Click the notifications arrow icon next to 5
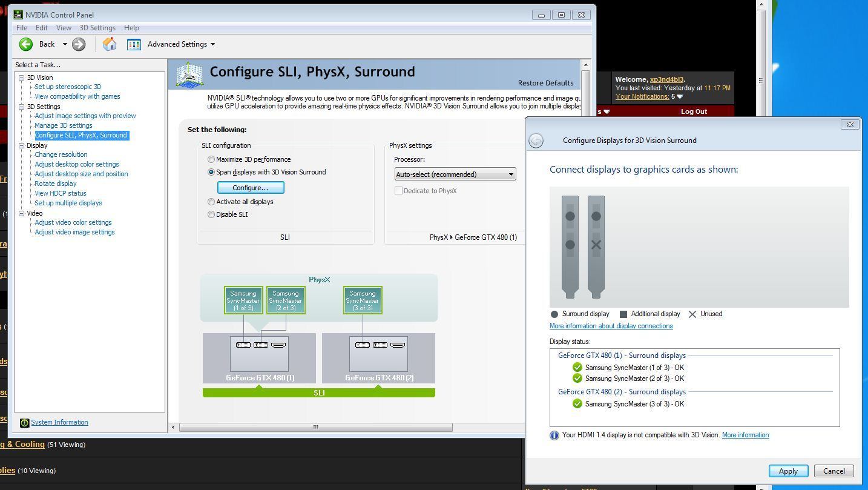This screenshot has width=868, height=490. [x=680, y=96]
